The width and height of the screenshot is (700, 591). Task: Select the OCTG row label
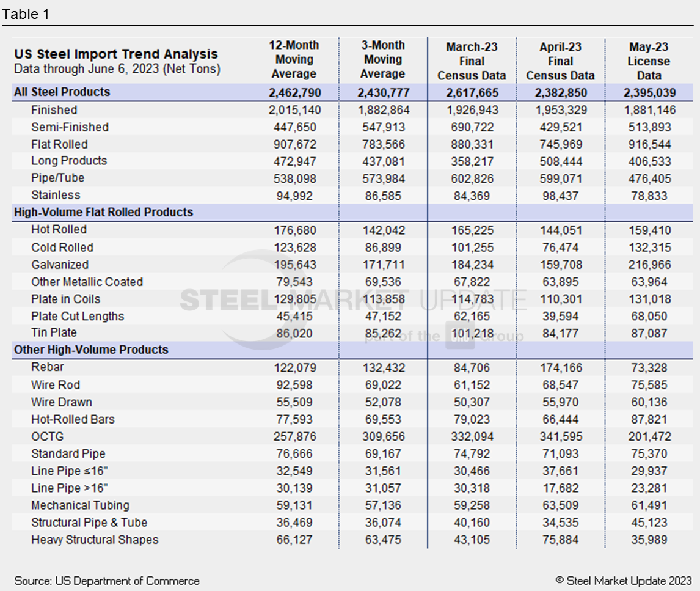coord(47,437)
